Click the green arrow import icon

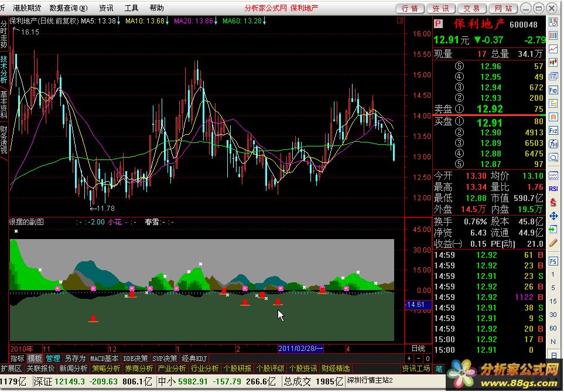coord(553,229)
